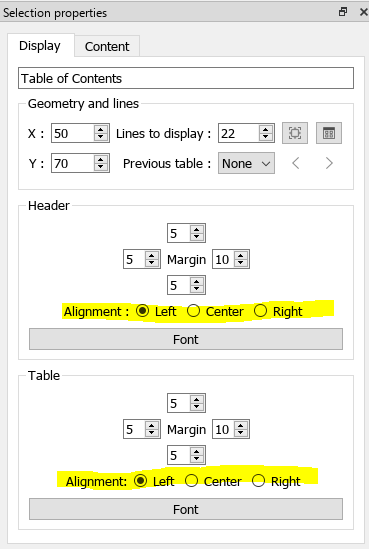This screenshot has height=549, width=369.
Task: Increase Header top margin stepper
Action: click(196, 230)
